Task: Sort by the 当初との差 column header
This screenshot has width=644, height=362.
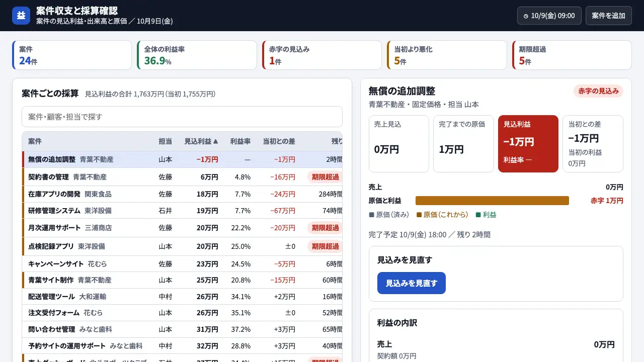Action: (x=279, y=141)
